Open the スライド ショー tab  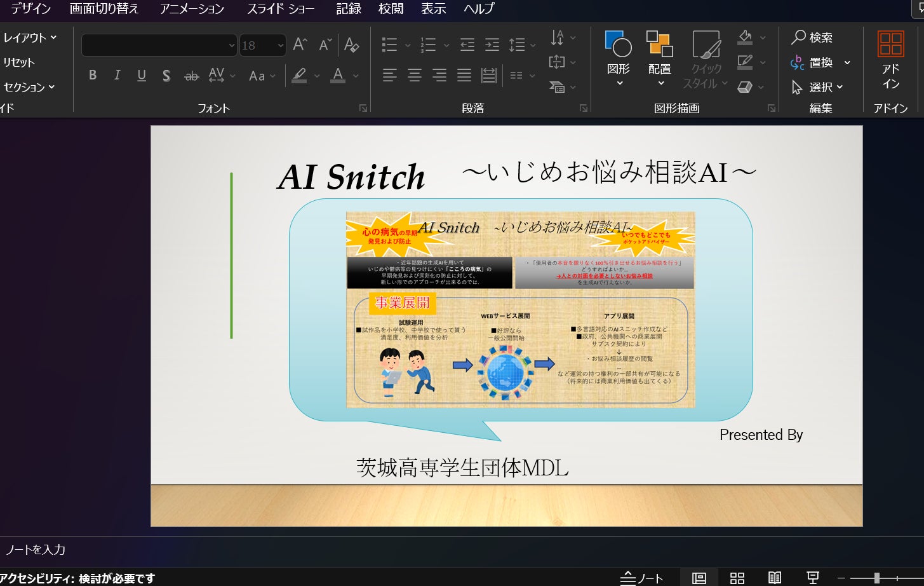point(281,9)
